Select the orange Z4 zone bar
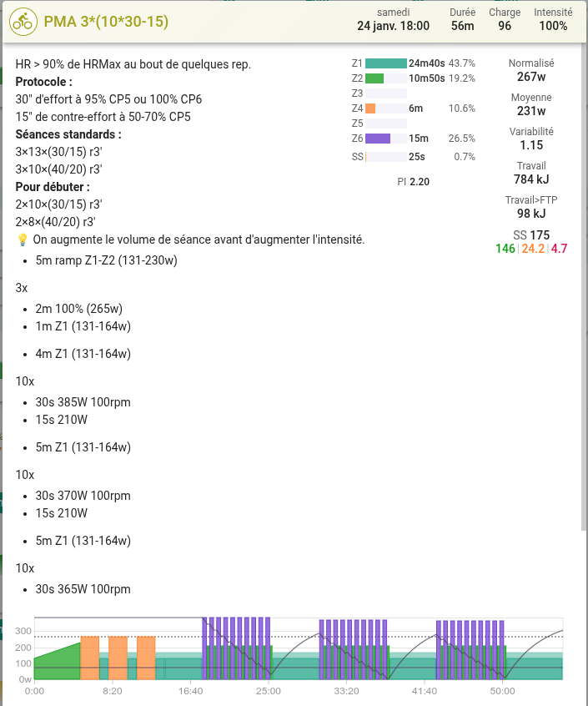The height and width of the screenshot is (706, 588). point(370,108)
